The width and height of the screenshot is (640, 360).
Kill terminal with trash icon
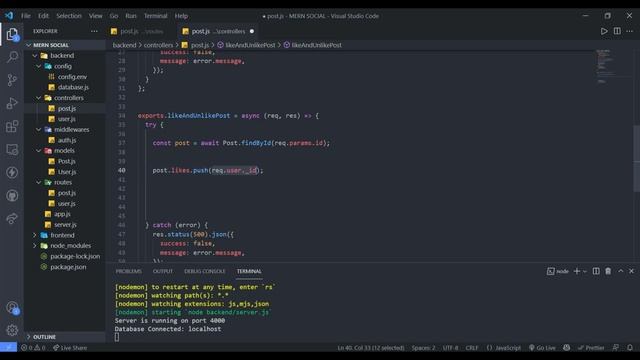tap(608, 271)
